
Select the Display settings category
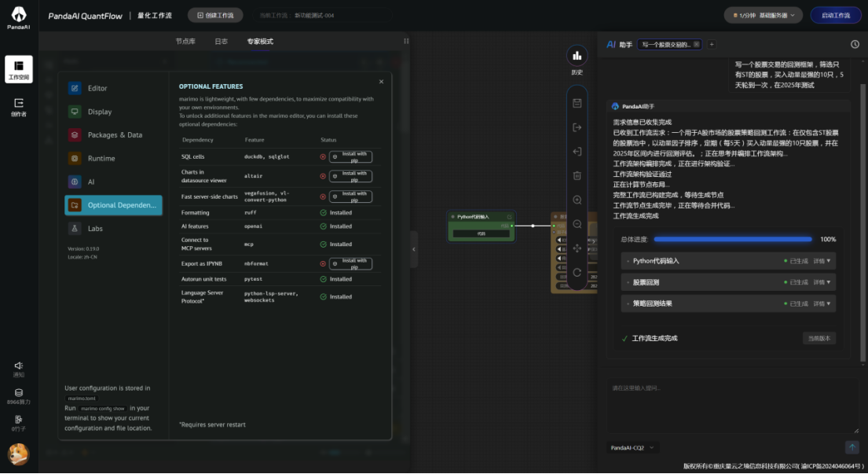[x=113, y=112]
